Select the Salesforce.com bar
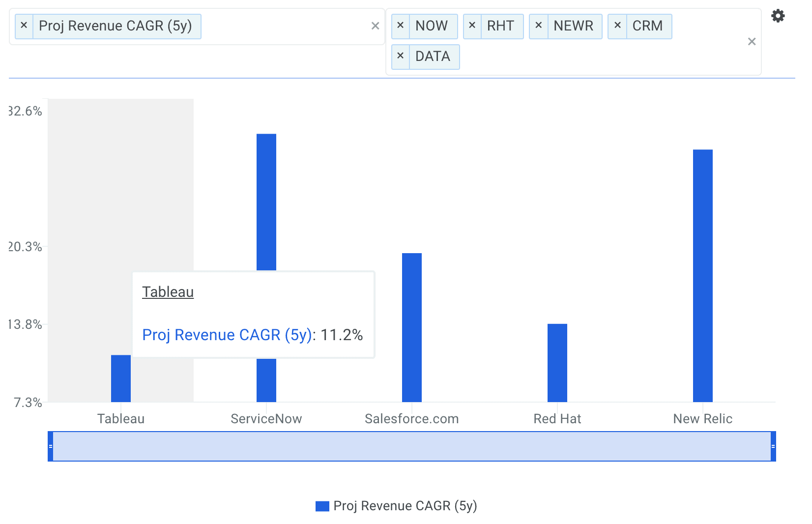Viewport: 812px width, 524px height. 411,327
